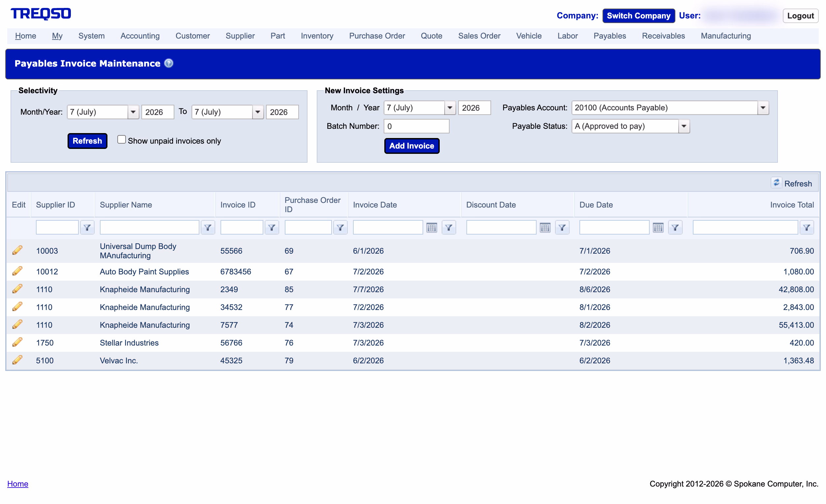Open the Invoice Date calendar picker

tap(432, 228)
